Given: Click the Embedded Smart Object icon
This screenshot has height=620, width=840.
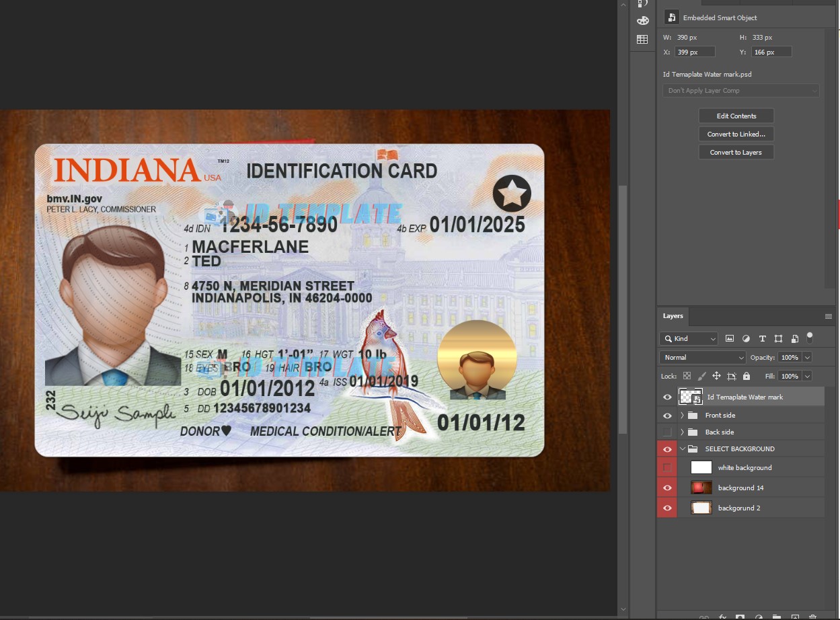Looking at the screenshot, I should (x=671, y=17).
